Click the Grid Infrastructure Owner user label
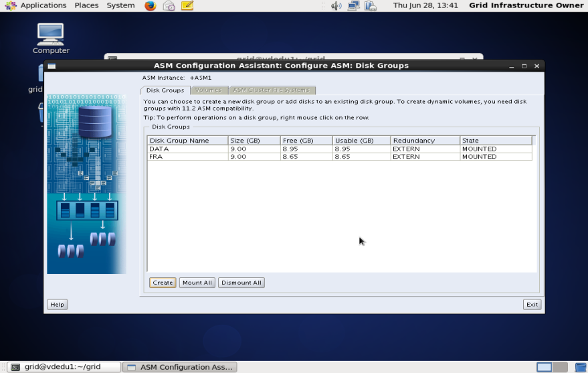The image size is (588, 373). tap(526, 5)
